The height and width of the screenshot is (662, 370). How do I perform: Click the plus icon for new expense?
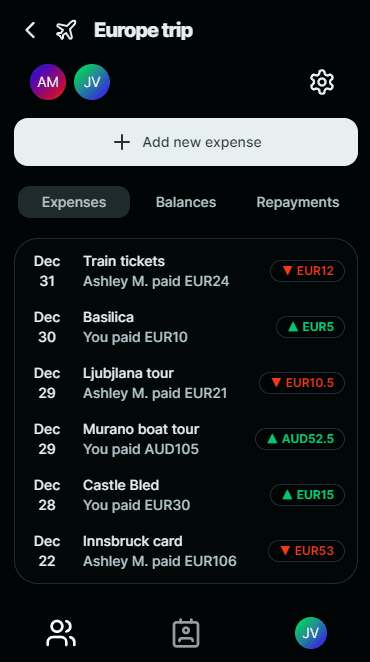coord(122,142)
